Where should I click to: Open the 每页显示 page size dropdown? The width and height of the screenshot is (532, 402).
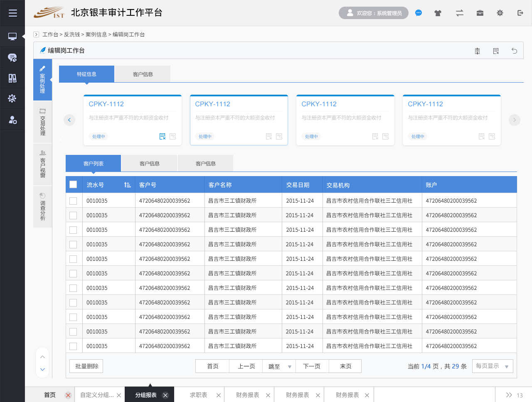pos(493,366)
